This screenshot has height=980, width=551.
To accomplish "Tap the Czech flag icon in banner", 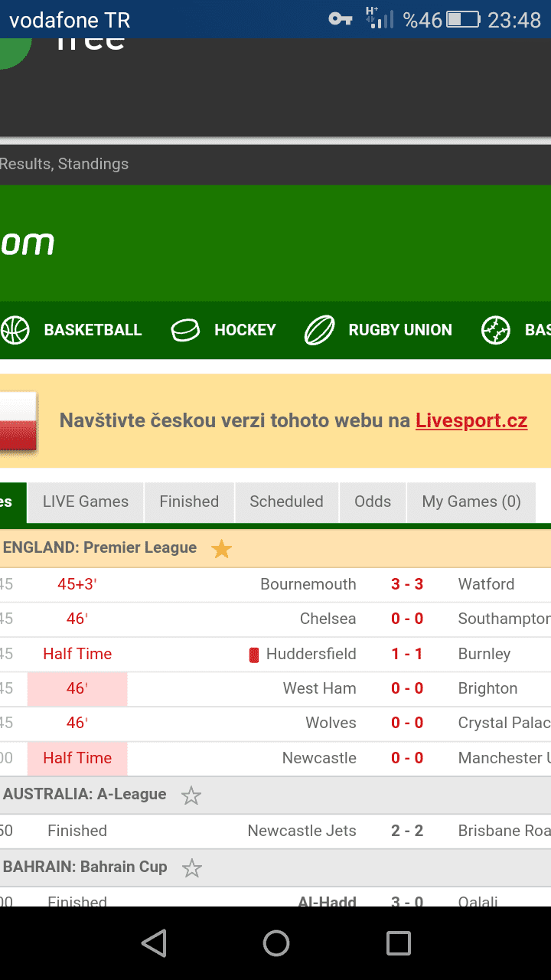I will [18, 421].
